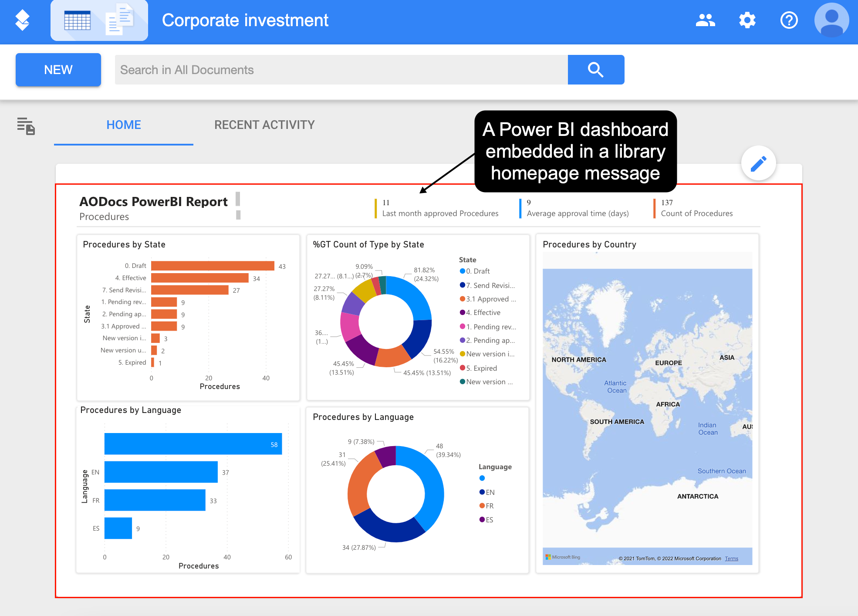
Task: Click the FR language legend entry
Action: pos(486,506)
